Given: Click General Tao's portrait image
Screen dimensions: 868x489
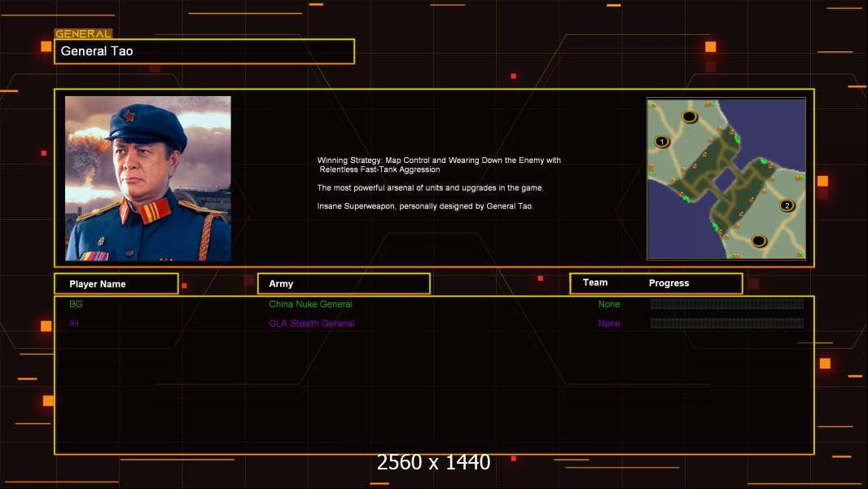Looking at the screenshot, I should (x=148, y=178).
